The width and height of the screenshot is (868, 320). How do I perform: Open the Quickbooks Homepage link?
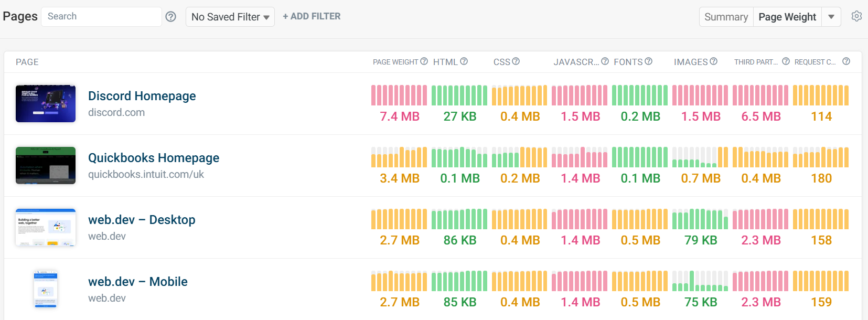tap(154, 158)
